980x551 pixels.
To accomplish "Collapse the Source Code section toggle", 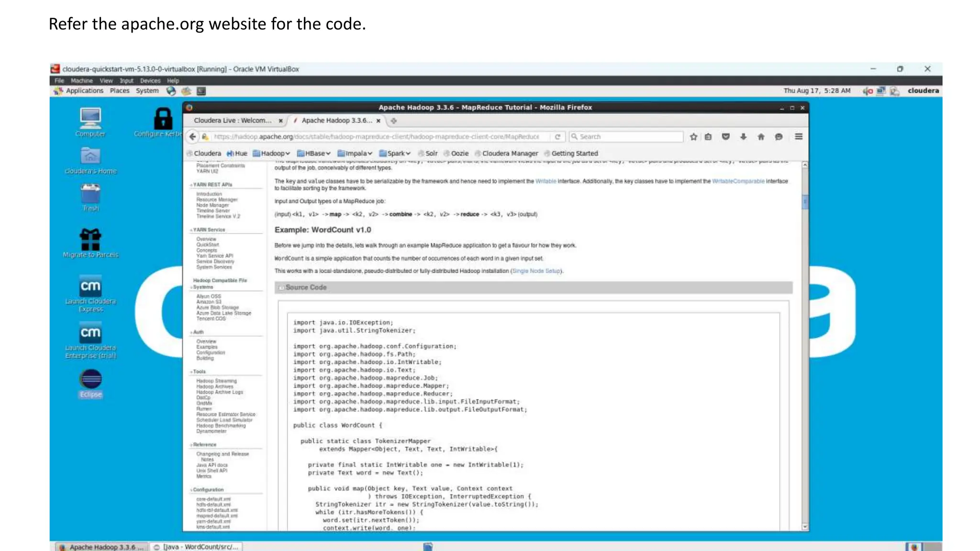I will (281, 288).
